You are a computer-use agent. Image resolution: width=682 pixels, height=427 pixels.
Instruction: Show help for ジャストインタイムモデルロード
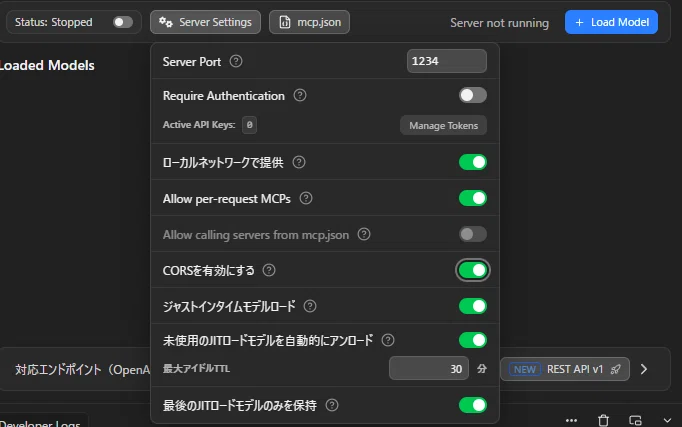[310, 306]
